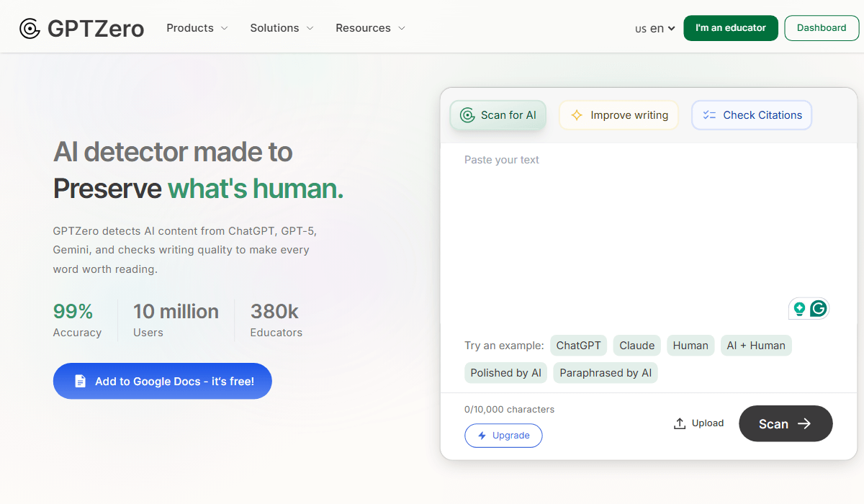The image size is (864, 504).
Task: Load the Paraphrased by AI example
Action: coord(606,373)
